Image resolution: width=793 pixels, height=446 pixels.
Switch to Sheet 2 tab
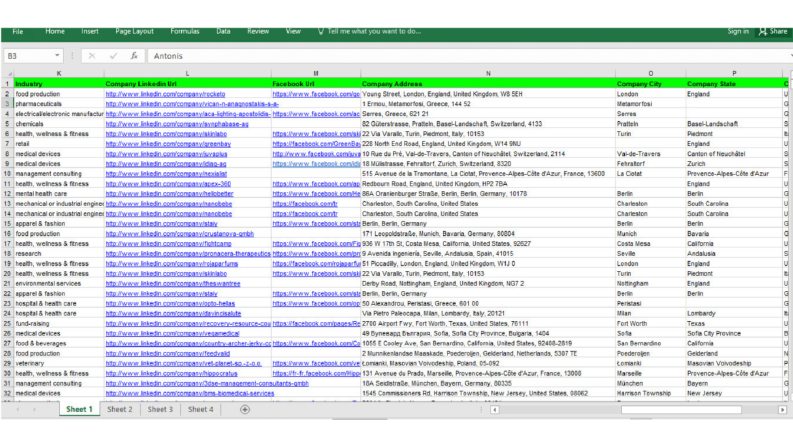(x=120, y=410)
